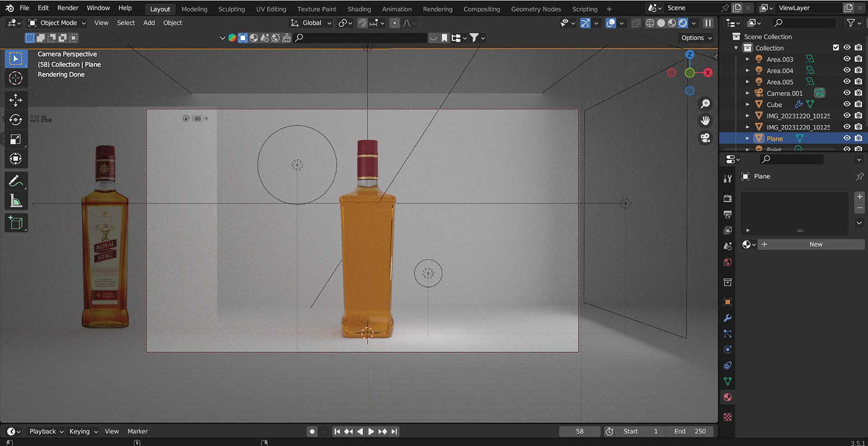Exclude Collection from view layer checkbox

click(836, 47)
